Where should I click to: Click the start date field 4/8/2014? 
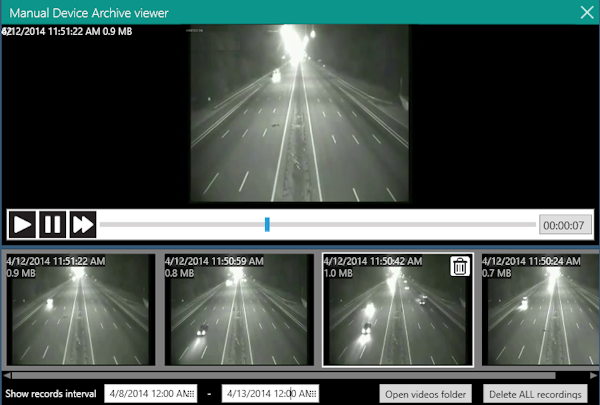(x=145, y=393)
